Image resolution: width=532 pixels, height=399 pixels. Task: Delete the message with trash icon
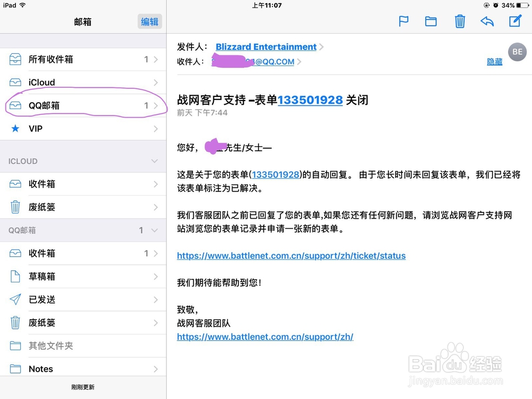(x=460, y=22)
